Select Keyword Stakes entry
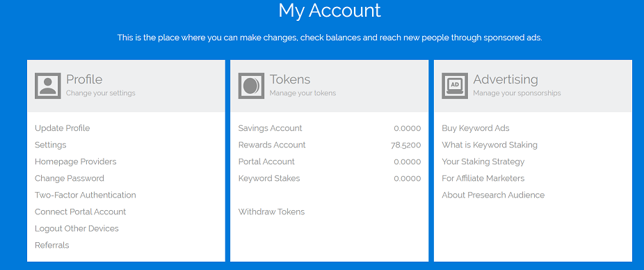The height and width of the screenshot is (270, 644). point(330,178)
